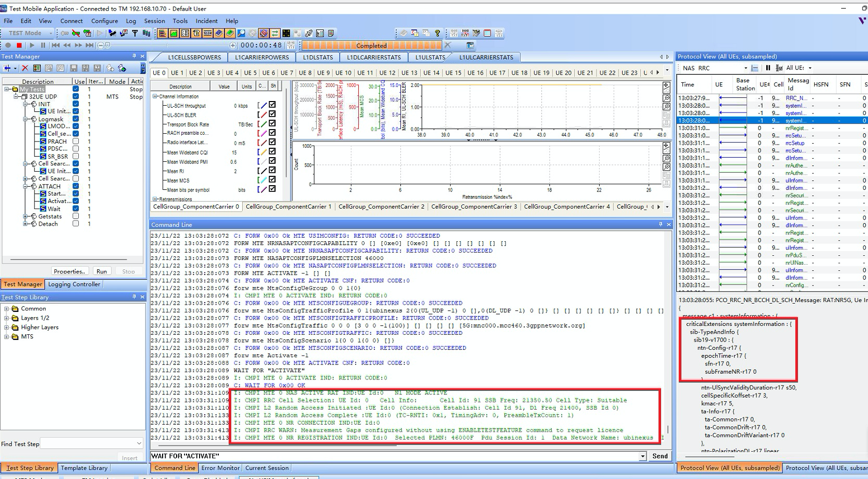Switch to the Error Monitor tab
Viewport: 868px width, 479px height.
(220, 468)
